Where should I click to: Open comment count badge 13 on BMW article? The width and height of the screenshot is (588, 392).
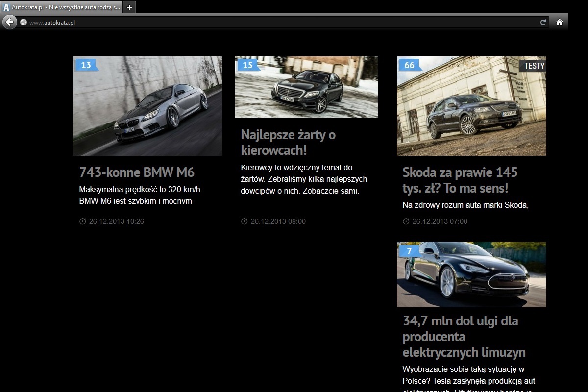point(86,65)
